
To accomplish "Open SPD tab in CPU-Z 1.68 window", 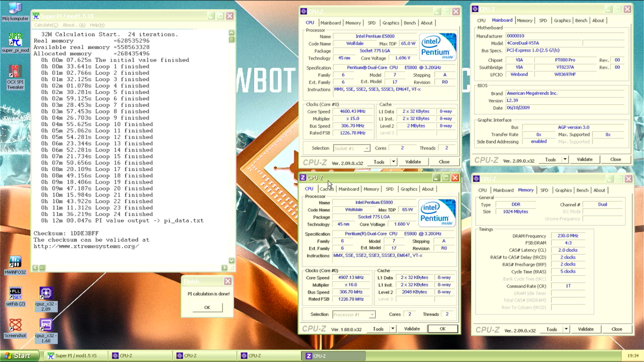I will click(389, 189).
